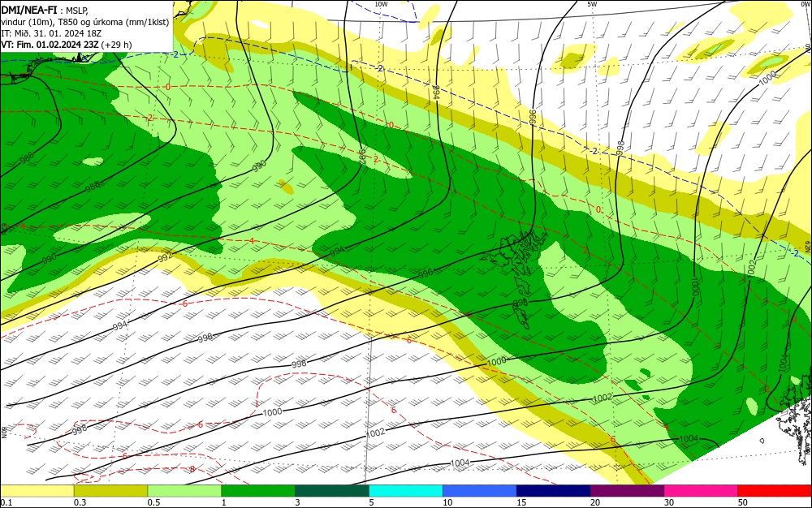Click the light green 0.5–1 legend swatch
Screen dimensions: 812x508
click(x=184, y=490)
